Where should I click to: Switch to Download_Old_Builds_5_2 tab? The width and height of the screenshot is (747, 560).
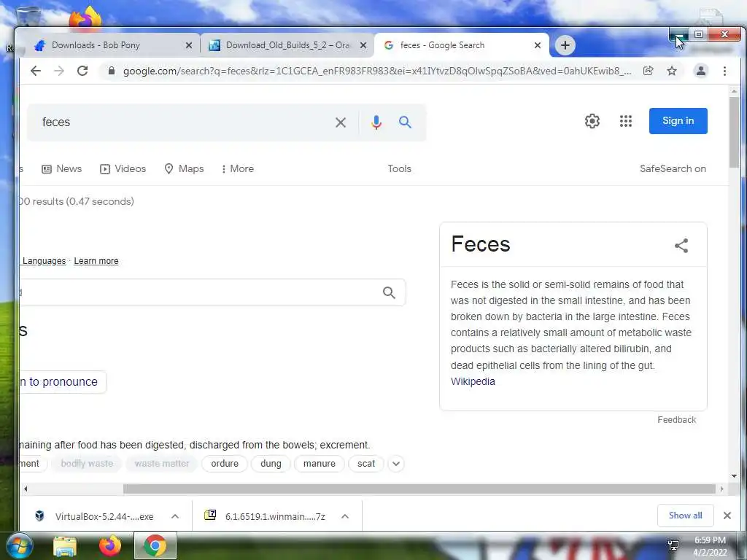point(287,45)
